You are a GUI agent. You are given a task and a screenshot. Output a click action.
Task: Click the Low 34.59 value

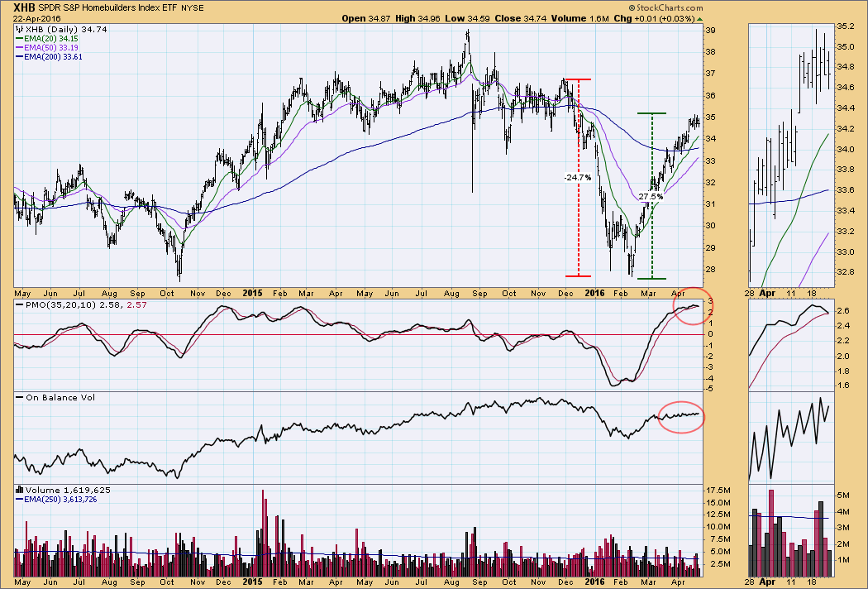468,18
